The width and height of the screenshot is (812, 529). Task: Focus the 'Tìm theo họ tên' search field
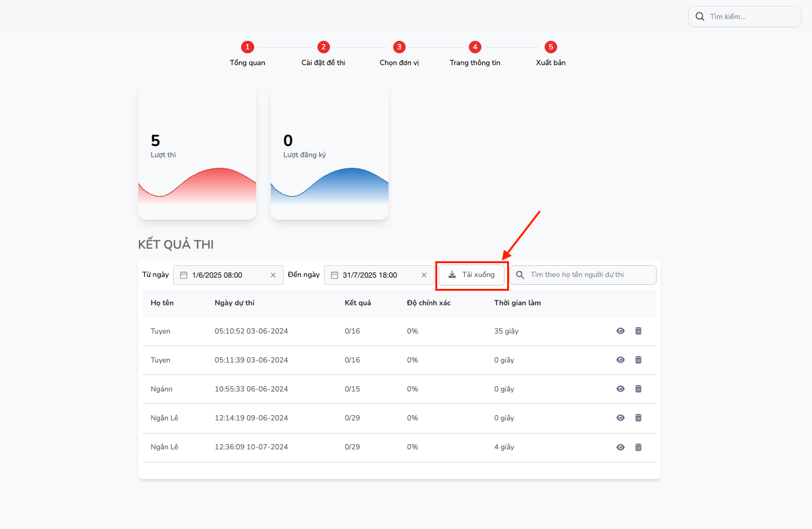589,275
